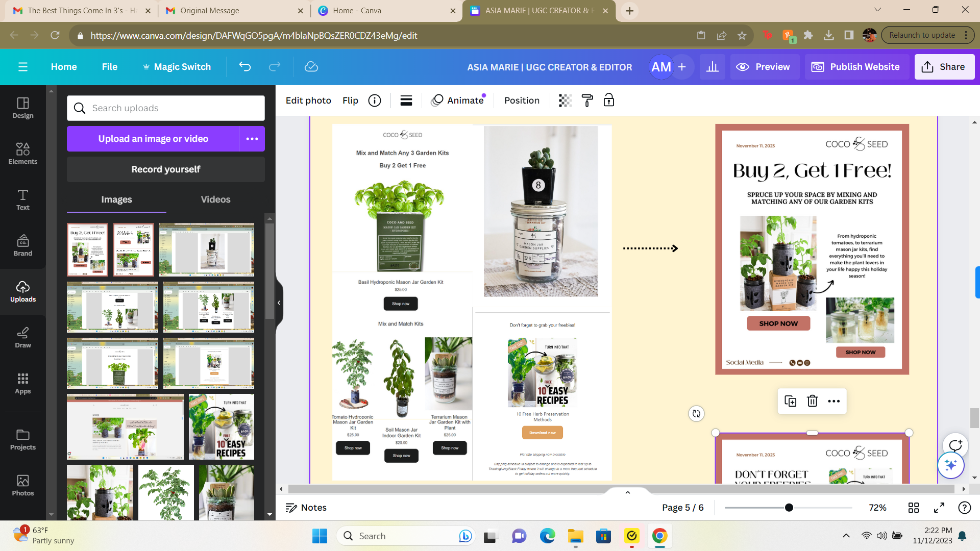
Task: Click the zoom slider handle
Action: (789, 508)
